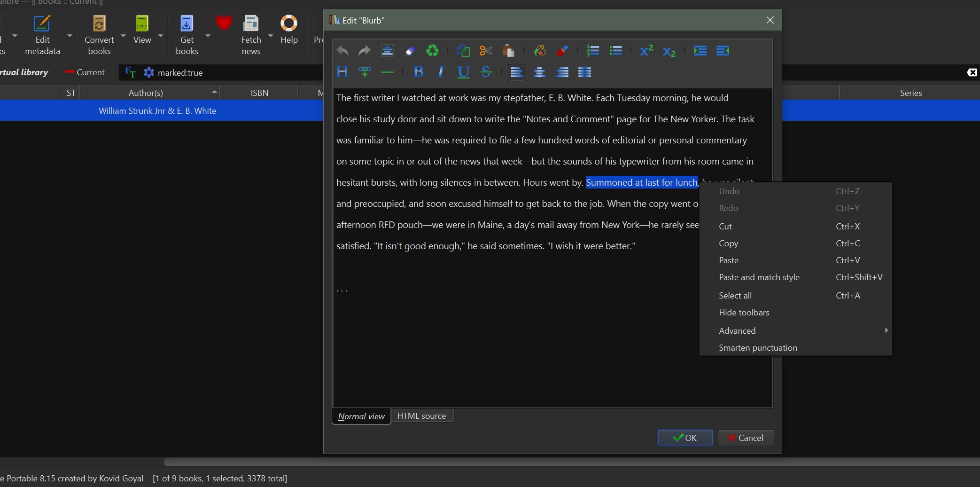Click the green Clear icon in editor toolbar
The height and width of the screenshot is (487, 980).
(x=432, y=51)
